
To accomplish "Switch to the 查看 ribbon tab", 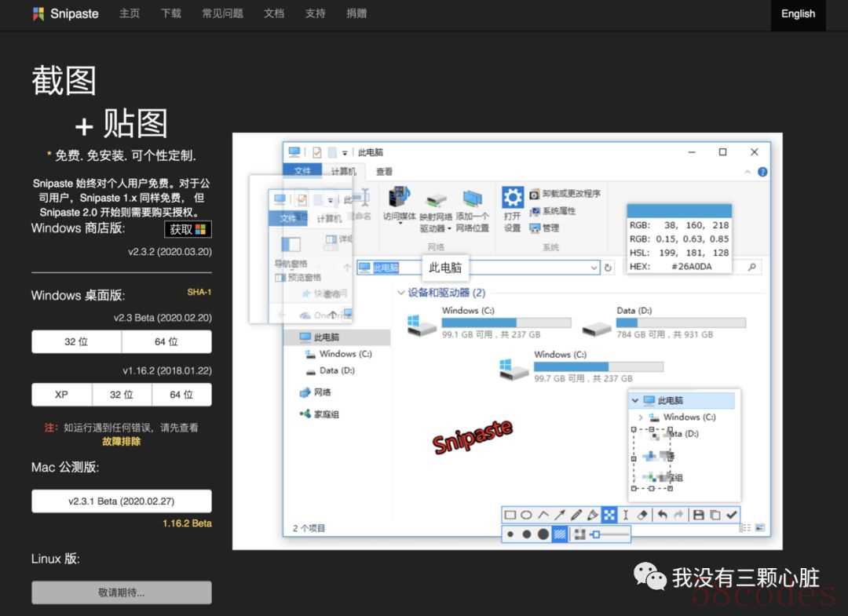I will 384,172.
